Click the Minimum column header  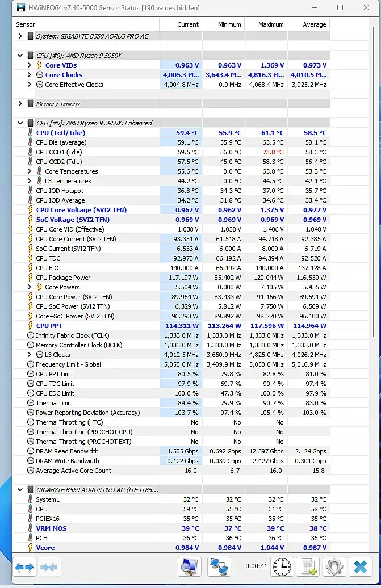pyautogui.click(x=224, y=24)
